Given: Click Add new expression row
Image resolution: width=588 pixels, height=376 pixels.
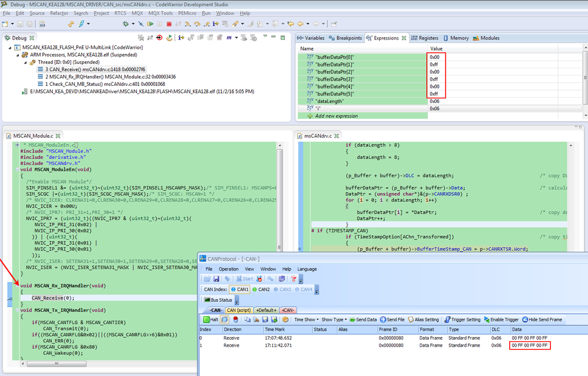Looking at the screenshot, I should pyautogui.click(x=337, y=116).
